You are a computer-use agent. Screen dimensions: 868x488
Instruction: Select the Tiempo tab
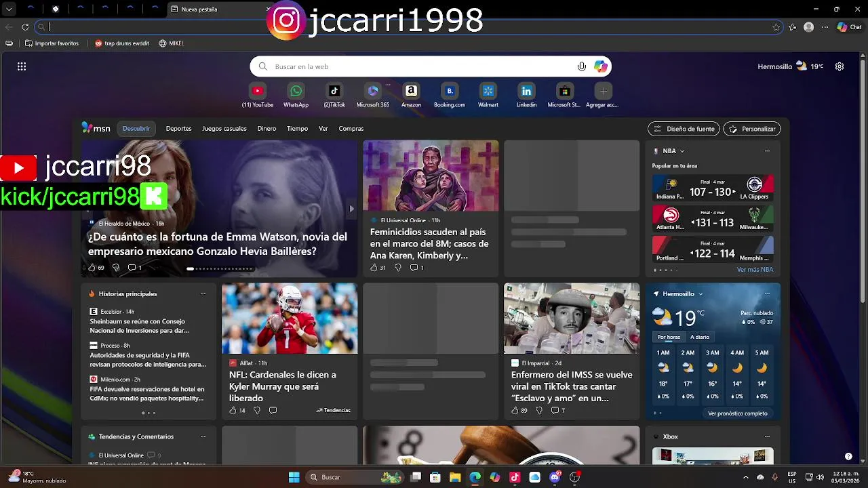tap(297, 129)
